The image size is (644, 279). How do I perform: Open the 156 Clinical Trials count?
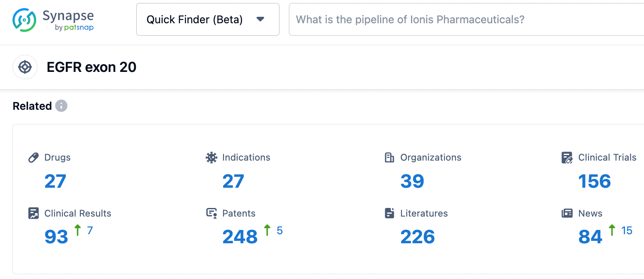pos(595,181)
